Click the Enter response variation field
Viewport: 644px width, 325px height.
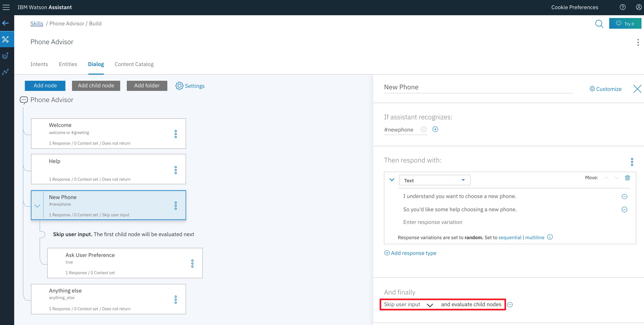(433, 222)
